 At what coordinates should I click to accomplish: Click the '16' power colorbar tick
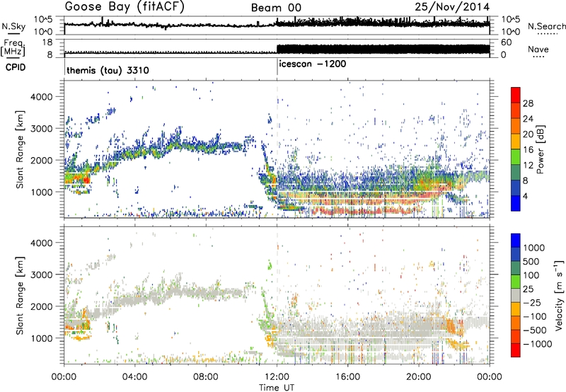(528, 150)
